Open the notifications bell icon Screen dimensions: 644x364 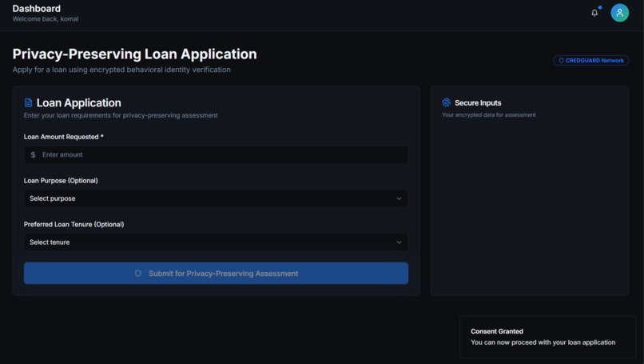point(594,13)
